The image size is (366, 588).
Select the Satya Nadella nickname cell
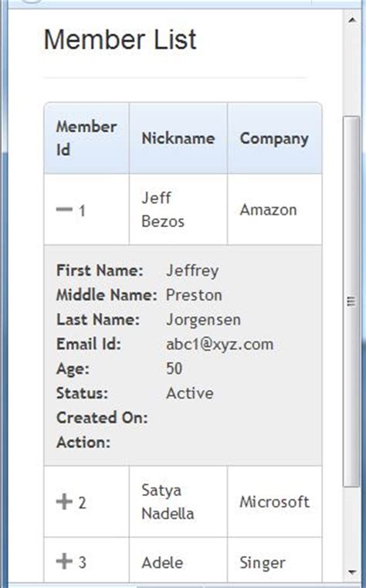tap(178, 501)
